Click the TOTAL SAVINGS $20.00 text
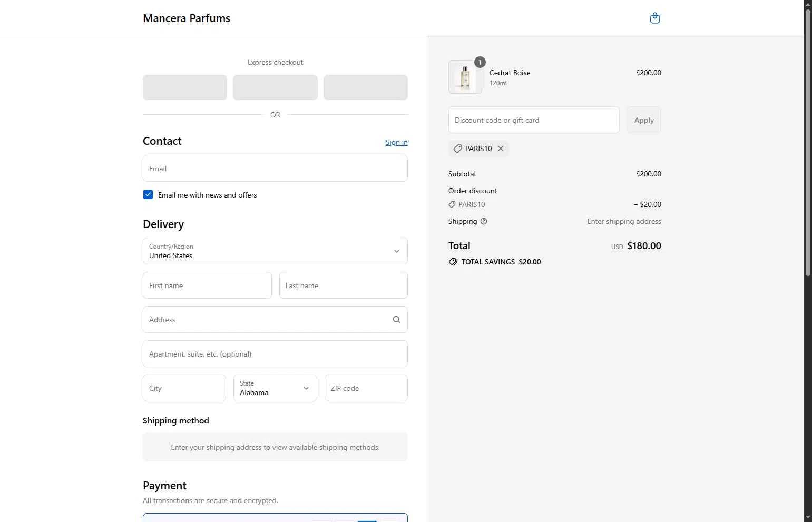 point(501,262)
